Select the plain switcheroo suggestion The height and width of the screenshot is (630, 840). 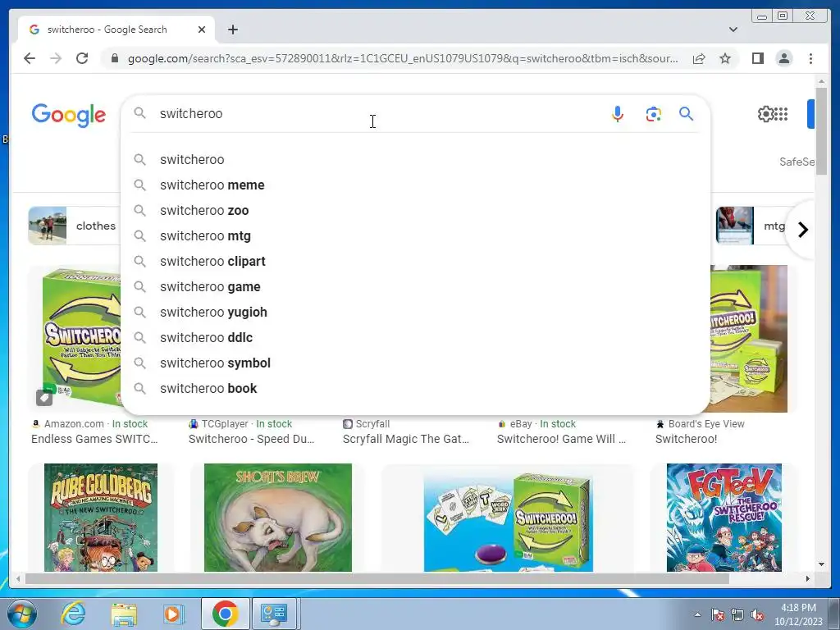point(416,160)
